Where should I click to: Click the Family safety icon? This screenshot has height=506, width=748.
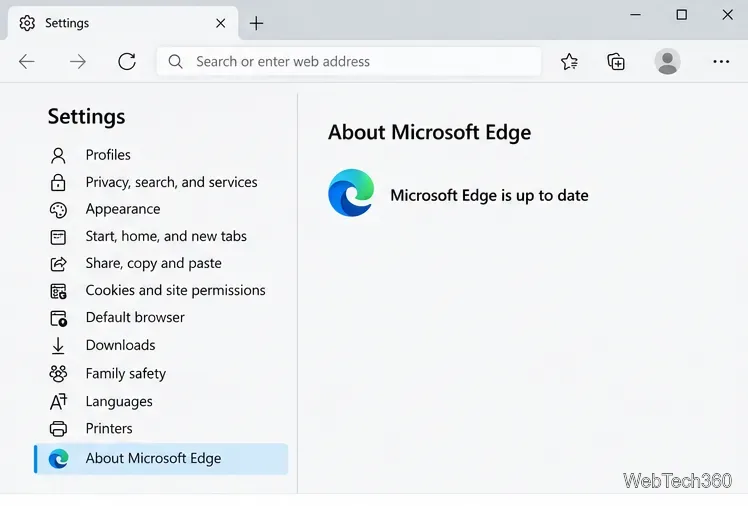(58, 373)
